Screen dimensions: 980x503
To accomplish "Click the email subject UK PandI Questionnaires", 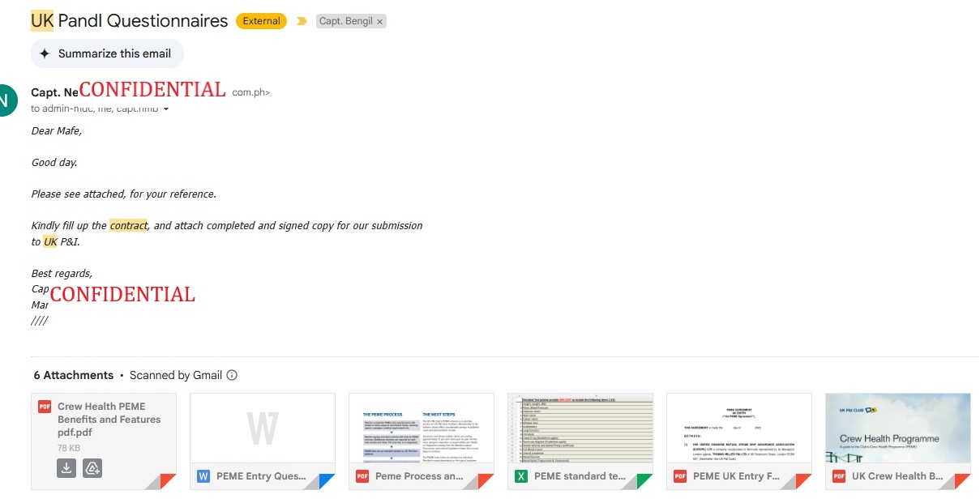I will point(130,21).
